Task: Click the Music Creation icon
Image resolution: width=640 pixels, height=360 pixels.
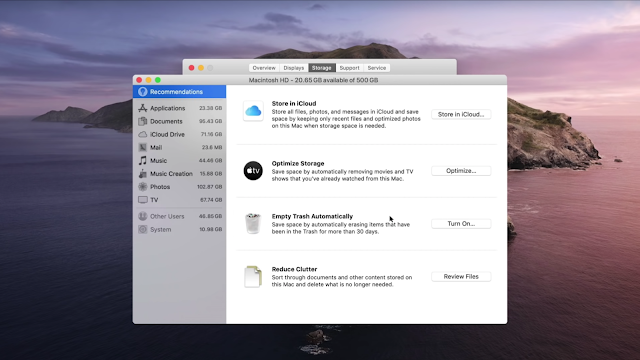Action: tap(142, 173)
